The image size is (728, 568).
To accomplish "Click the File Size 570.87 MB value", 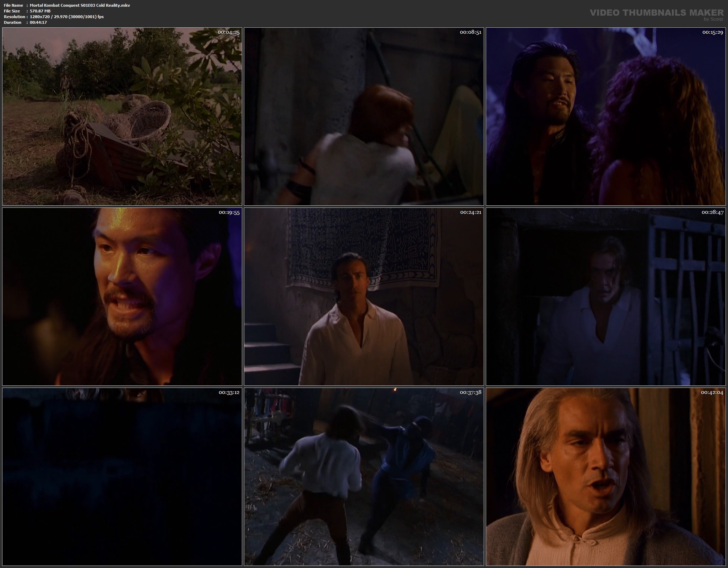I will pos(40,11).
